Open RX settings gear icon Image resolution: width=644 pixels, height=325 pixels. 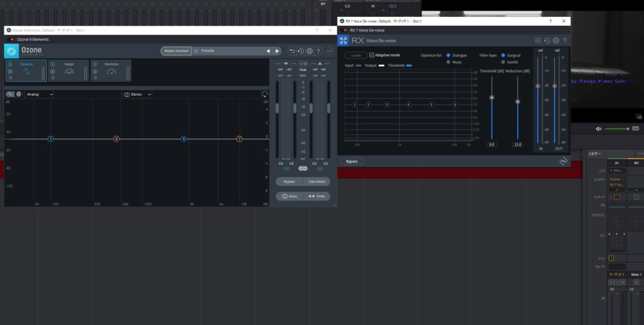[556, 40]
